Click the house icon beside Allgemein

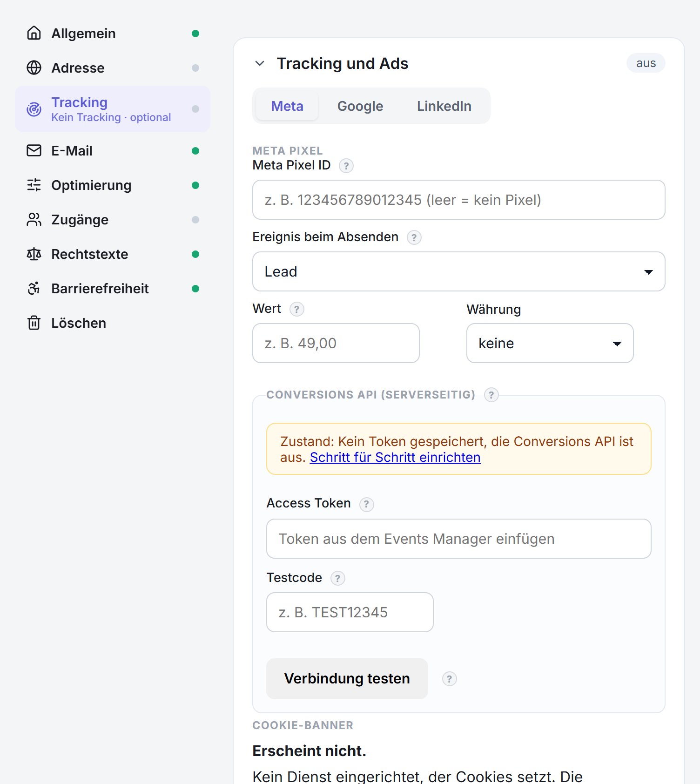click(34, 34)
